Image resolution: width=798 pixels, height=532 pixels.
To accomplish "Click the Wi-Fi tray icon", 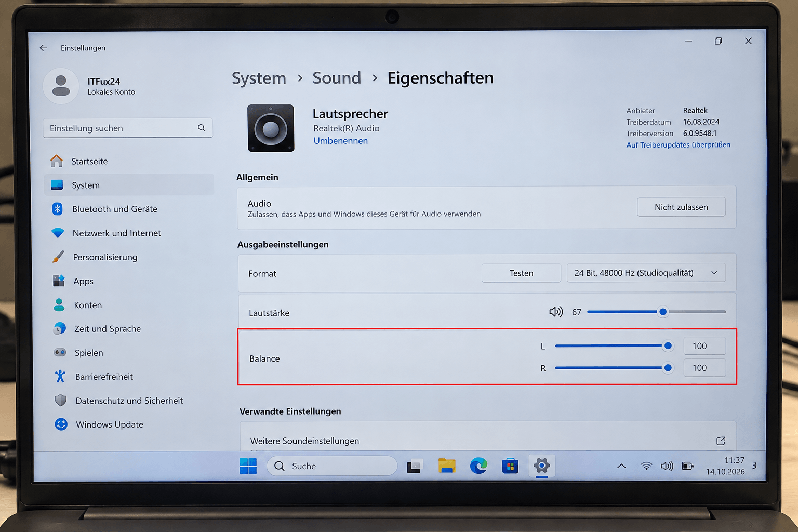I will click(646, 466).
